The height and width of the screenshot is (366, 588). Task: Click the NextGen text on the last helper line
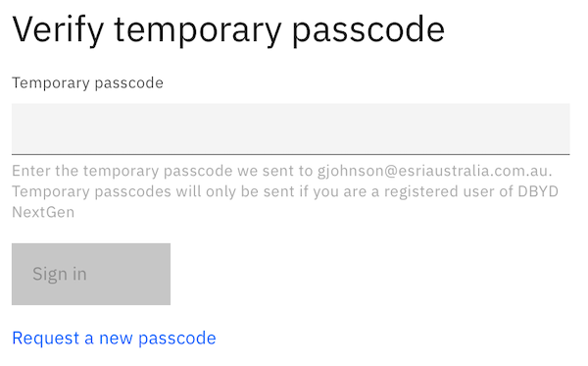tap(43, 212)
